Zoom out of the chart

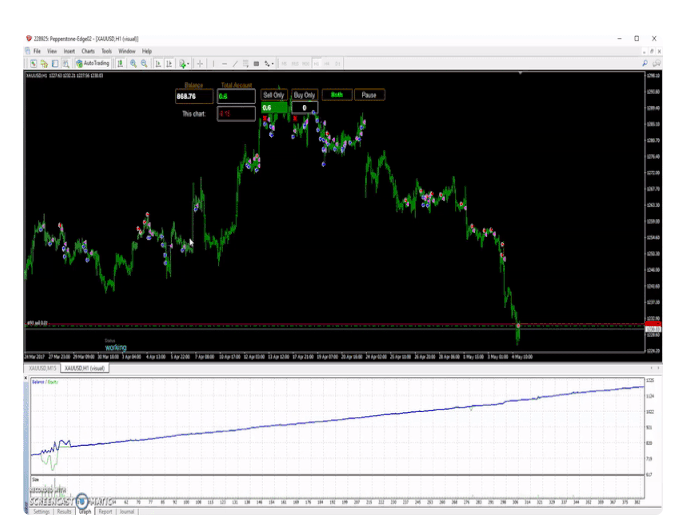coord(144,64)
